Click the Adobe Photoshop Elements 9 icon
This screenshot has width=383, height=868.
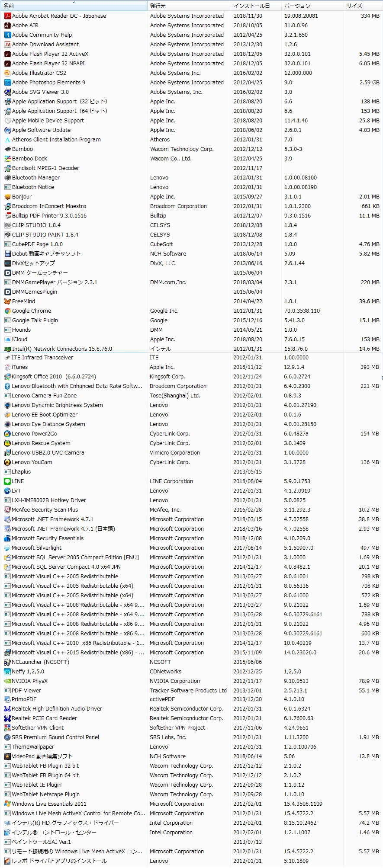click(x=7, y=82)
